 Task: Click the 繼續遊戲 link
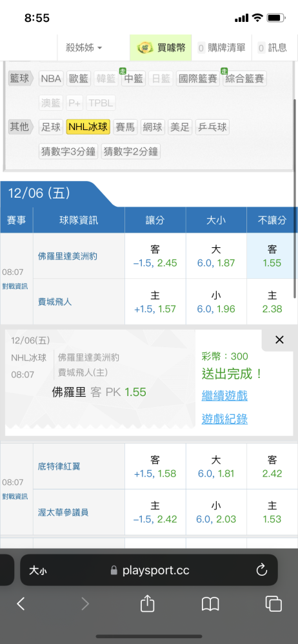tap(224, 396)
